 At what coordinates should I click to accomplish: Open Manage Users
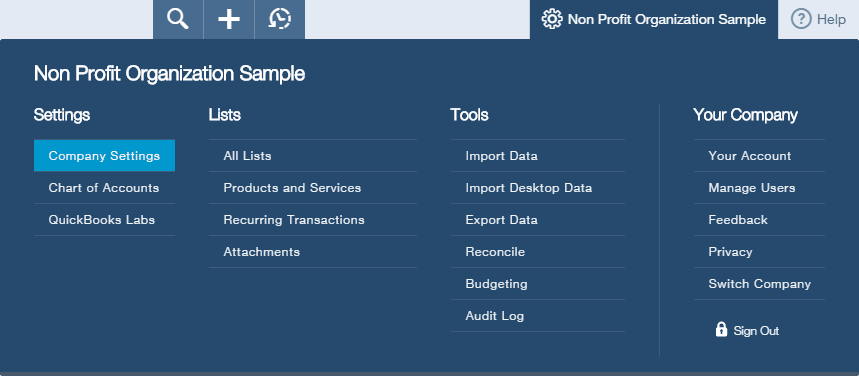point(759,188)
